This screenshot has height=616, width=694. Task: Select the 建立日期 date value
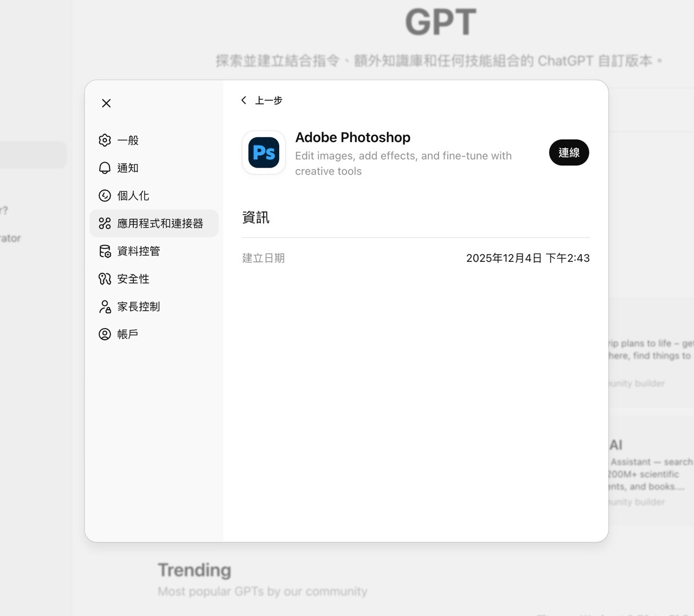tap(528, 258)
